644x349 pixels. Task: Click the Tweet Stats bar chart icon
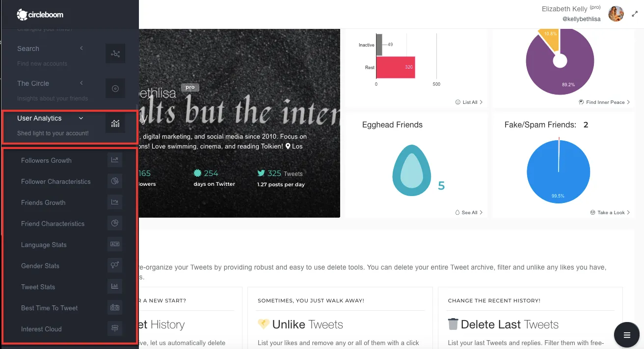tap(115, 286)
